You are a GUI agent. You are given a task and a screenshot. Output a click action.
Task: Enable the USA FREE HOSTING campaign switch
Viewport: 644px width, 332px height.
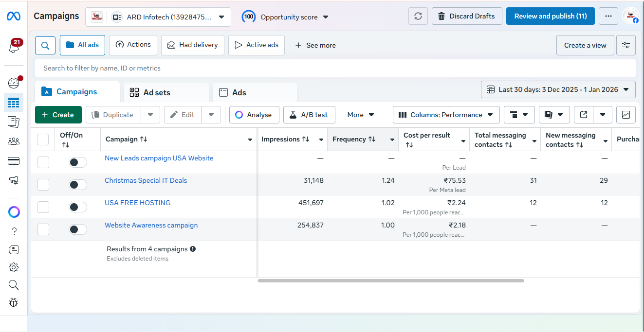pyautogui.click(x=78, y=207)
